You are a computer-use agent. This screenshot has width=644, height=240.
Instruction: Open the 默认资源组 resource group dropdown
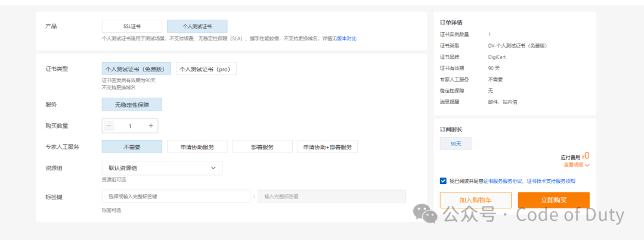[x=162, y=168]
